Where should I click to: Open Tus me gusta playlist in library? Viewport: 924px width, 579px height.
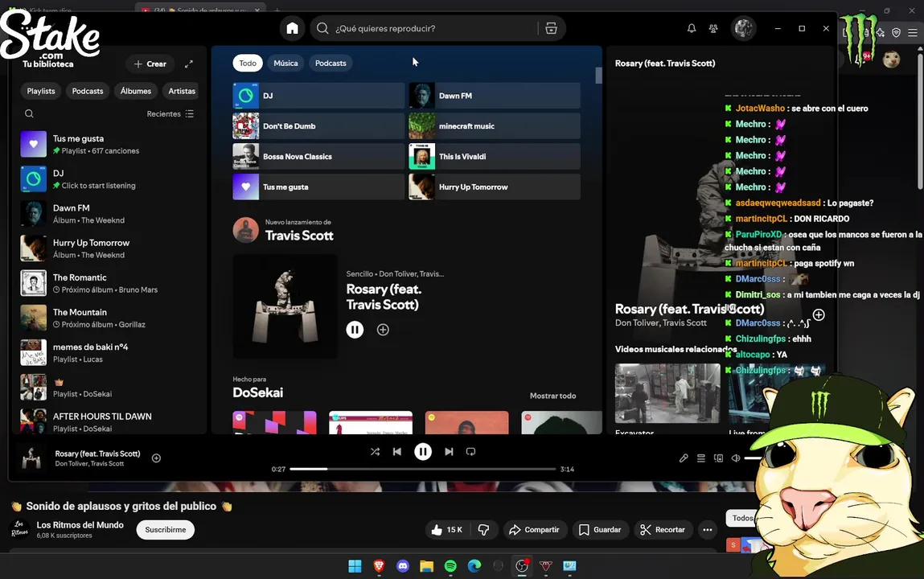coord(109,144)
